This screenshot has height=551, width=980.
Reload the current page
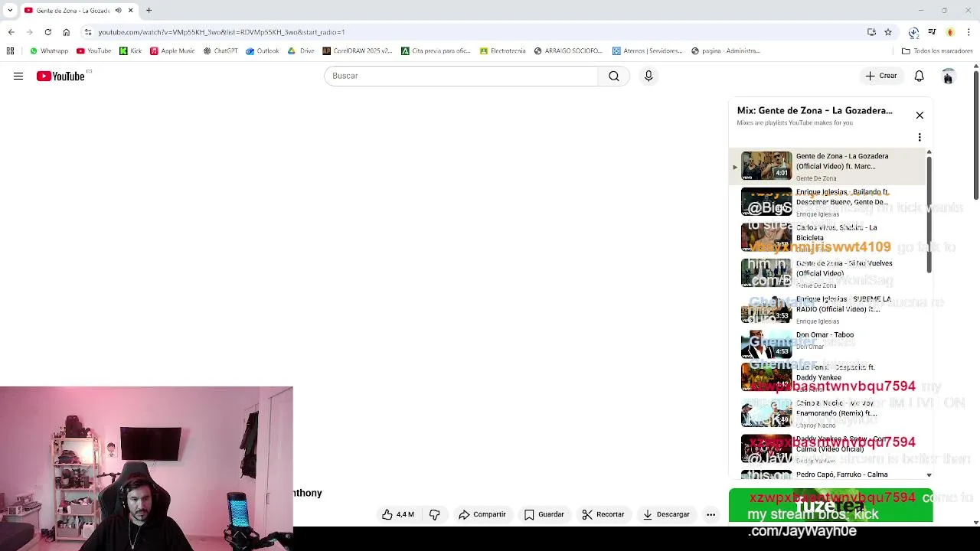coord(47,32)
